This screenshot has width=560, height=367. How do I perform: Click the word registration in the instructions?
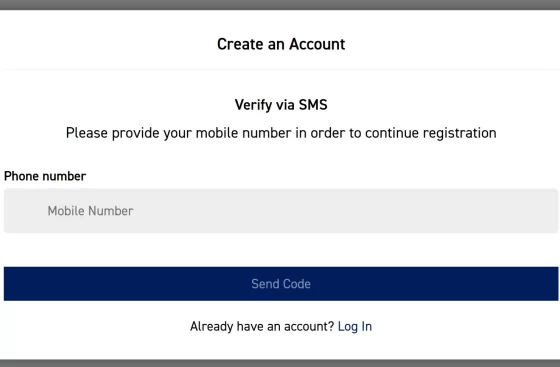(459, 133)
